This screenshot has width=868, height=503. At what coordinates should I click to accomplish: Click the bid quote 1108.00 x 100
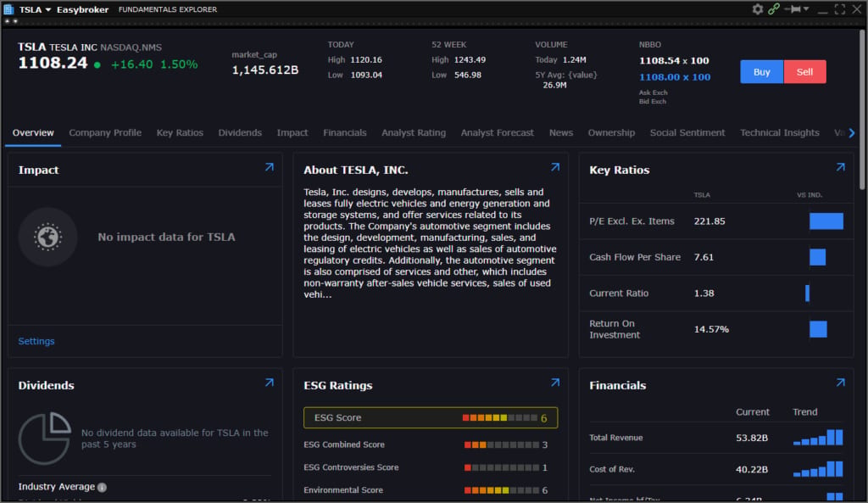(x=675, y=77)
